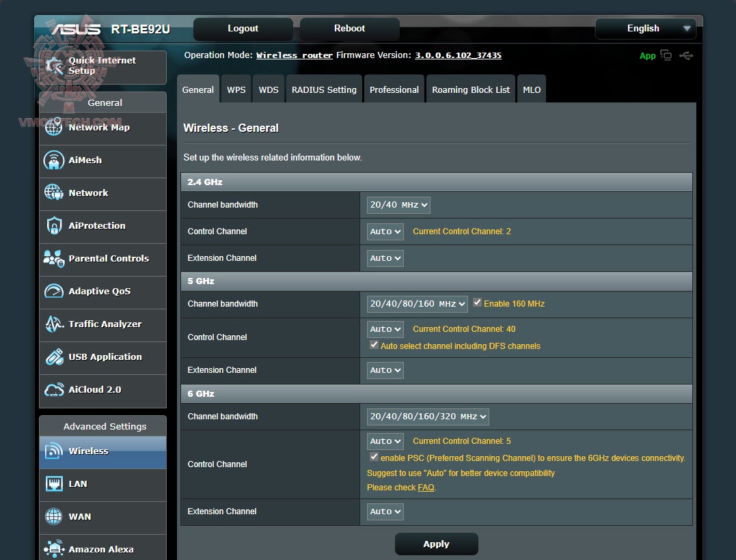Open 6 GHz Extension Channel dropdown
The width and height of the screenshot is (736, 560).
(385, 512)
